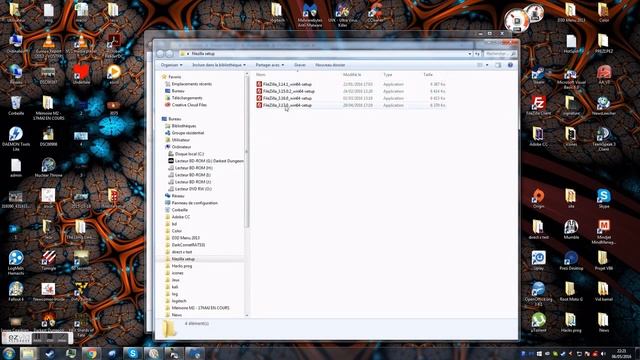Viewport: 640px width, 360px height.
Task: Open the Origin desktop shortcut
Action: [x=538, y=198]
